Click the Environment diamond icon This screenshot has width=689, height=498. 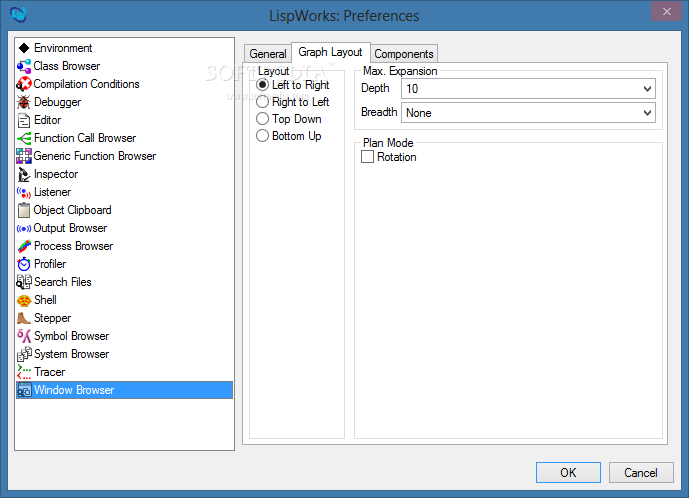click(x=24, y=48)
